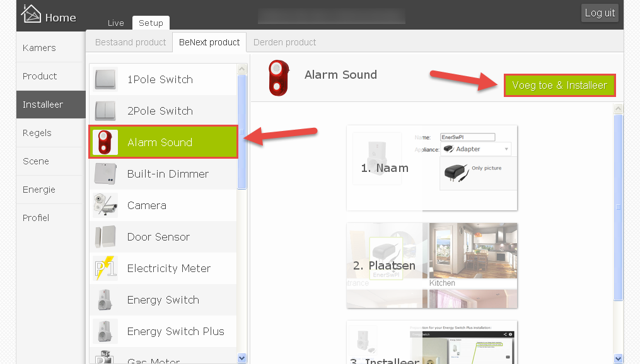Pick the Door Sensor icon
Viewport: 640px width, 364px height.
pos(105,237)
